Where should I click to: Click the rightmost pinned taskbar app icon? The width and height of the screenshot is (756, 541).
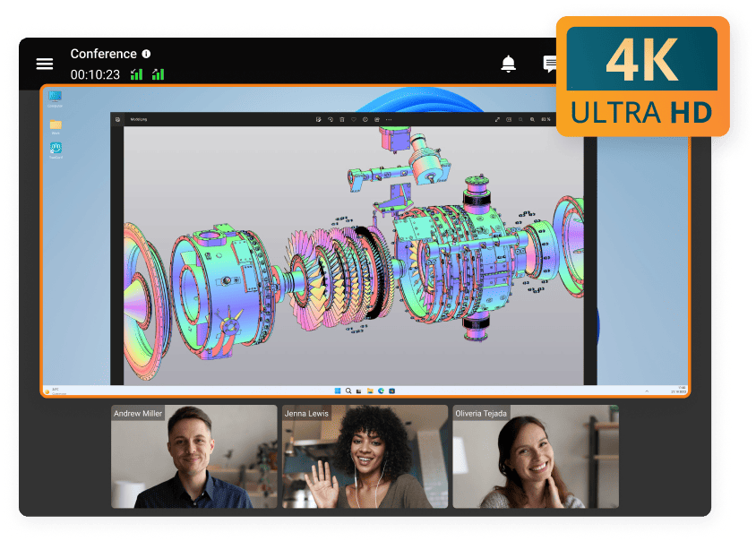392,391
